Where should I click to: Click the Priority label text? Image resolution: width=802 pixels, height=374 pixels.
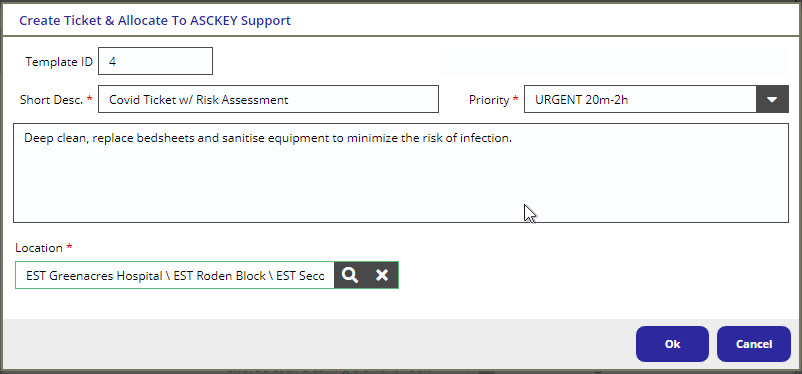[489, 100]
